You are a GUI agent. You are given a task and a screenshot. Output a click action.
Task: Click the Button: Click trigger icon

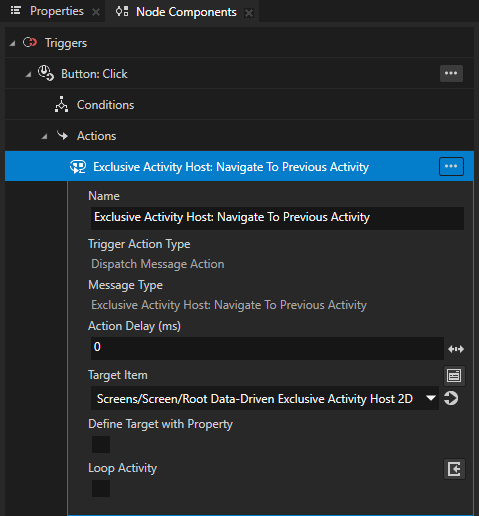pos(46,73)
